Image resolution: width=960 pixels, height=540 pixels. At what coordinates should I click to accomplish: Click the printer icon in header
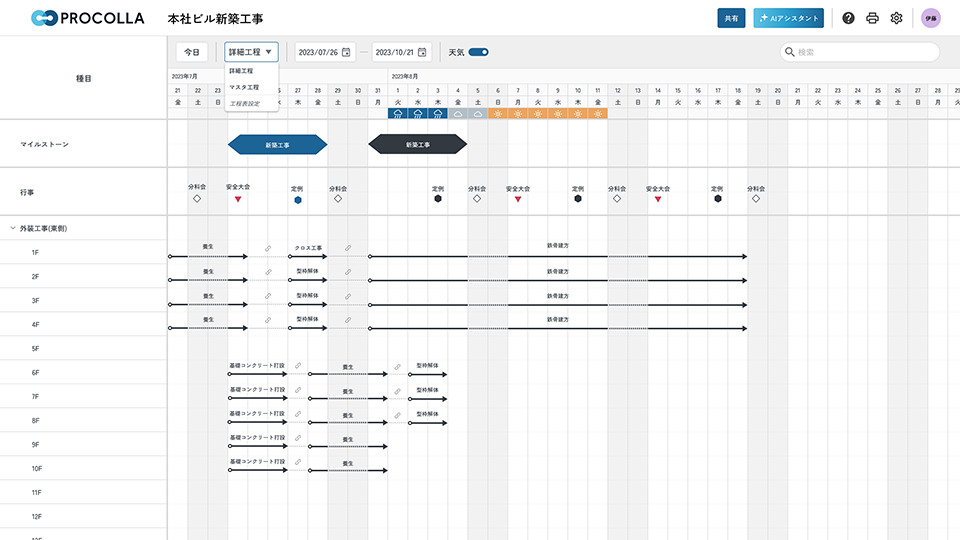(872, 18)
